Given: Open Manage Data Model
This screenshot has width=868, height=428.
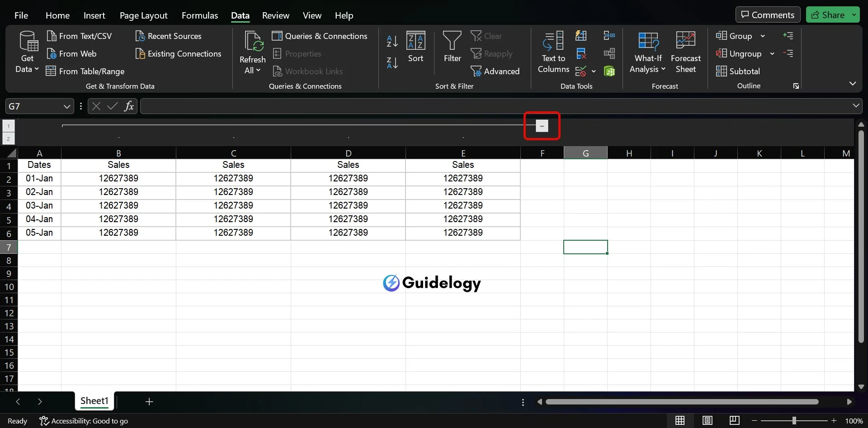Looking at the screenshot, I should (609, 71).
